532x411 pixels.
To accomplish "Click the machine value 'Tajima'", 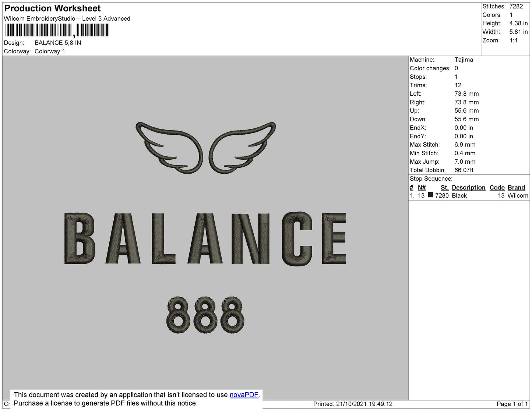I will coord(464,60).
